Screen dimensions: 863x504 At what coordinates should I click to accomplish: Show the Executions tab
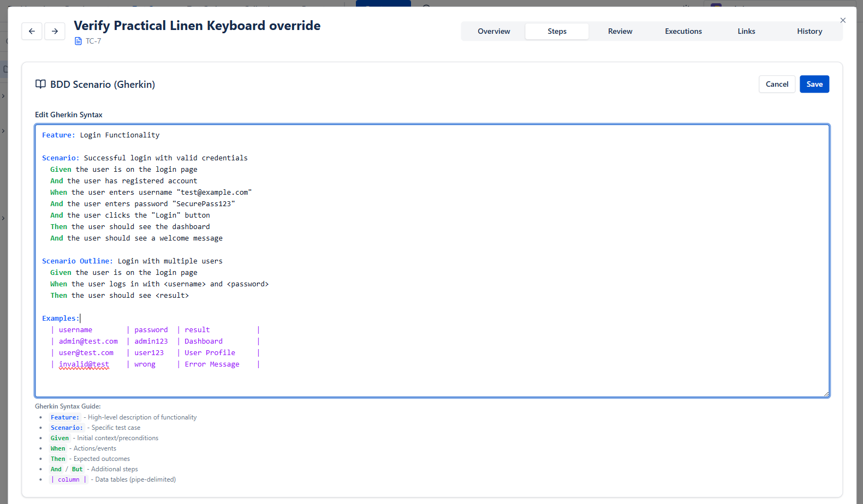coord(683,32)
